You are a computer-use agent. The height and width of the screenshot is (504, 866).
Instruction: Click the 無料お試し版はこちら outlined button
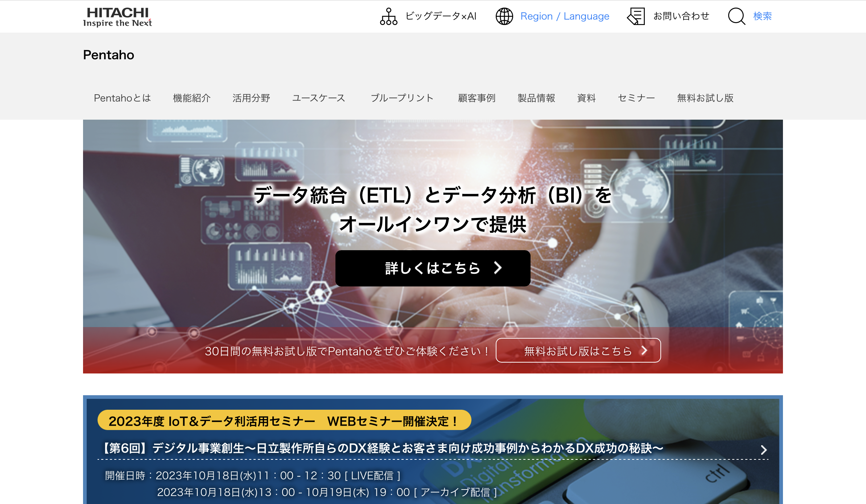(x=578, y=350)
